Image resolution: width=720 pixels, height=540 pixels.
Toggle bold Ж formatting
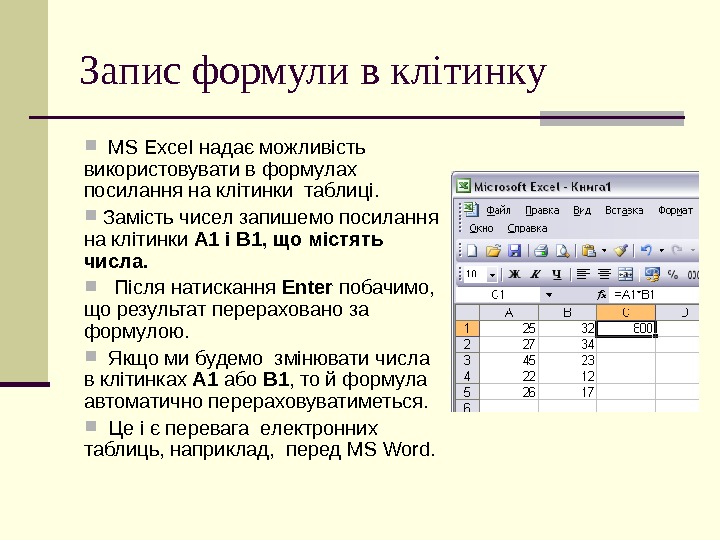coord(514,274)
